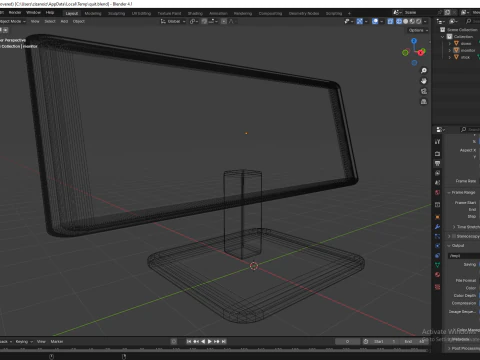Switch to rendered viewport shading
Image resolution: width=480 pixels, height=360 pixels.
point(419,21)
